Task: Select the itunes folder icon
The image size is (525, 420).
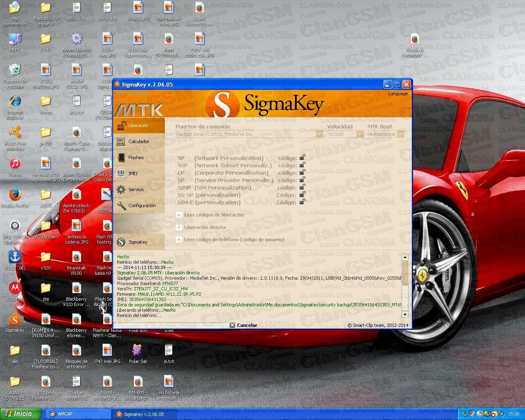Action: pyautogui.click(x=46, y=105)
